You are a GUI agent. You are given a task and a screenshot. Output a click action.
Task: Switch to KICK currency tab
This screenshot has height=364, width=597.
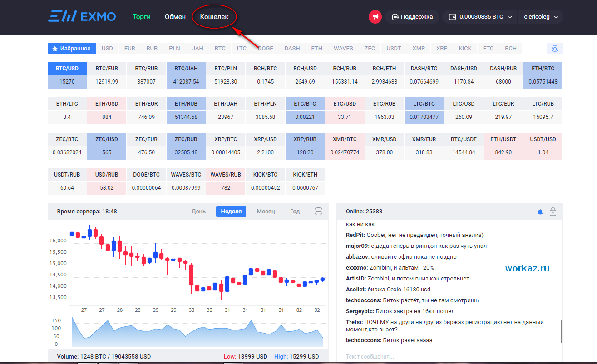(465, 49)
